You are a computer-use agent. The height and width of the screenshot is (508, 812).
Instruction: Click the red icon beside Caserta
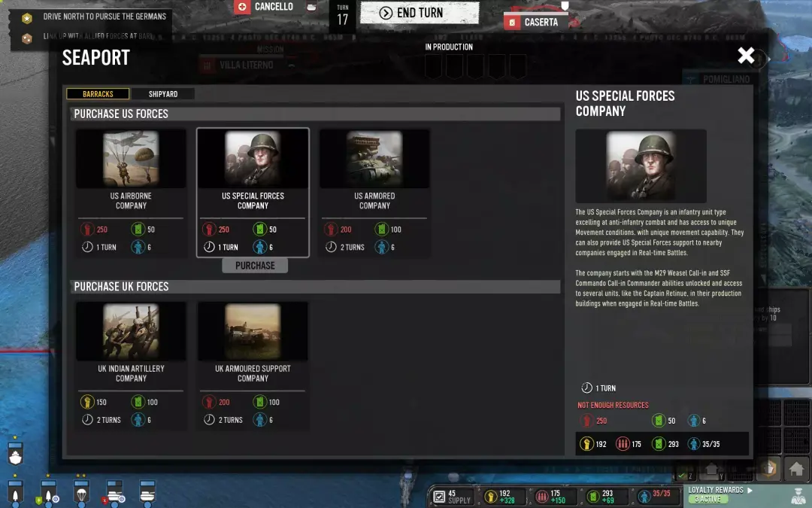pos(512,23)
